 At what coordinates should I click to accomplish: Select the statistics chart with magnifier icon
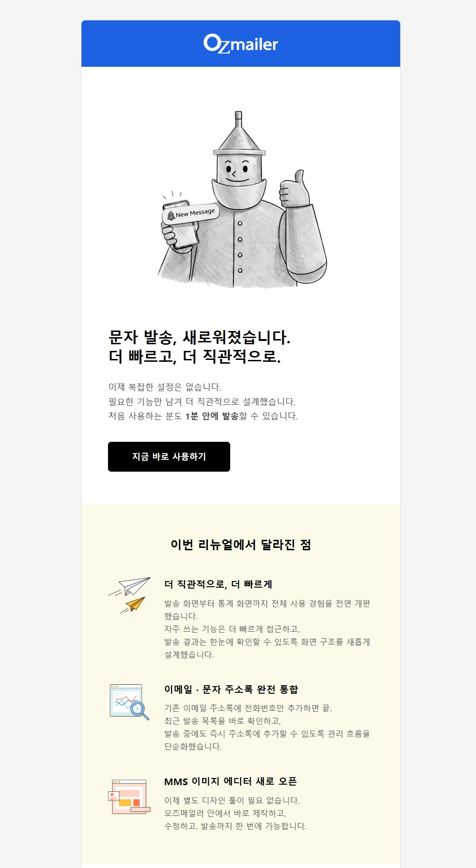pos(129,702)
